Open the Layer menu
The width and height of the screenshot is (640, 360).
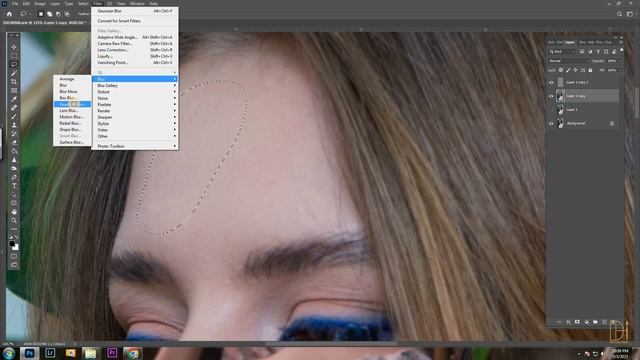coord(55,3)
